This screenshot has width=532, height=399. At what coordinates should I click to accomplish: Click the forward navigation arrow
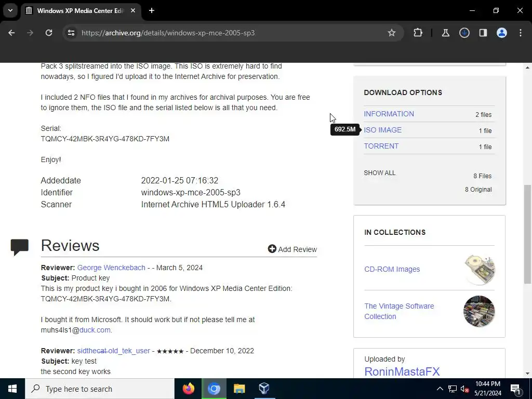[30, 33]
